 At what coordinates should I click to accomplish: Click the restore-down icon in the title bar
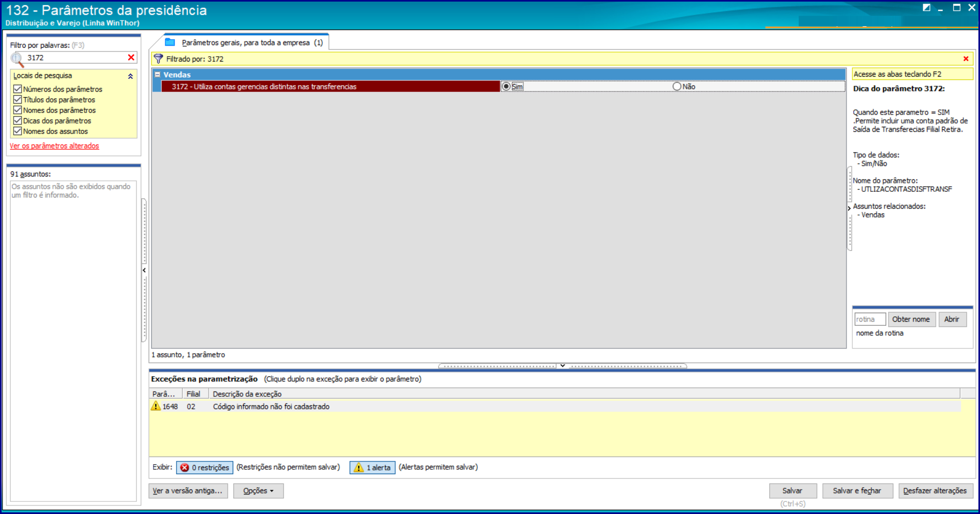(x=926, y=7)
